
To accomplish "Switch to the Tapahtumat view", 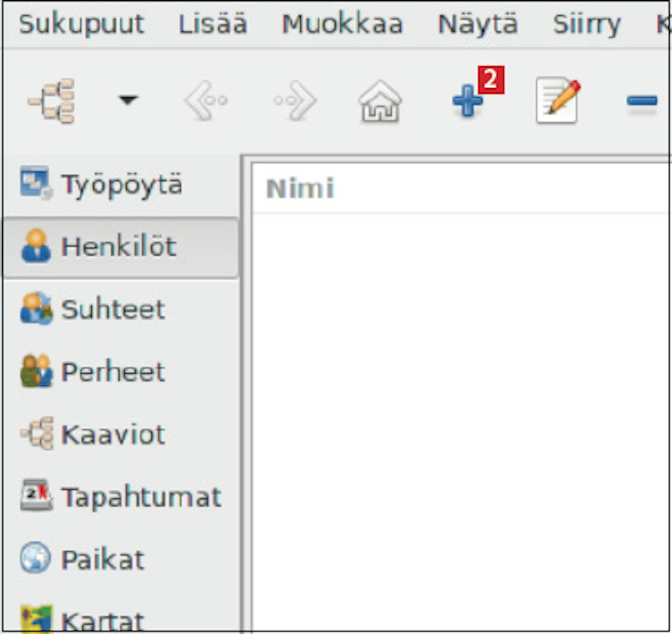I will pos(141,497).
